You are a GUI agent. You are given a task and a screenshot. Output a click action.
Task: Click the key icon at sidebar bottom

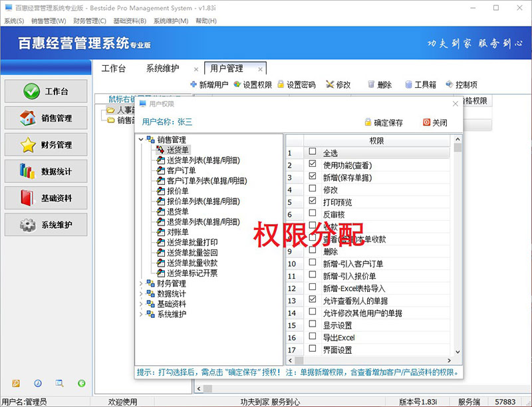click(x=16, y=383)
